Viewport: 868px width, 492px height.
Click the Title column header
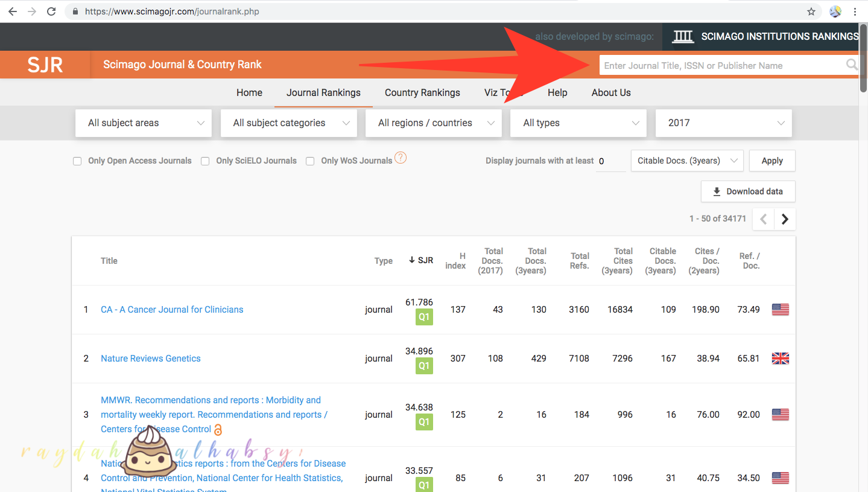point(109,261)
